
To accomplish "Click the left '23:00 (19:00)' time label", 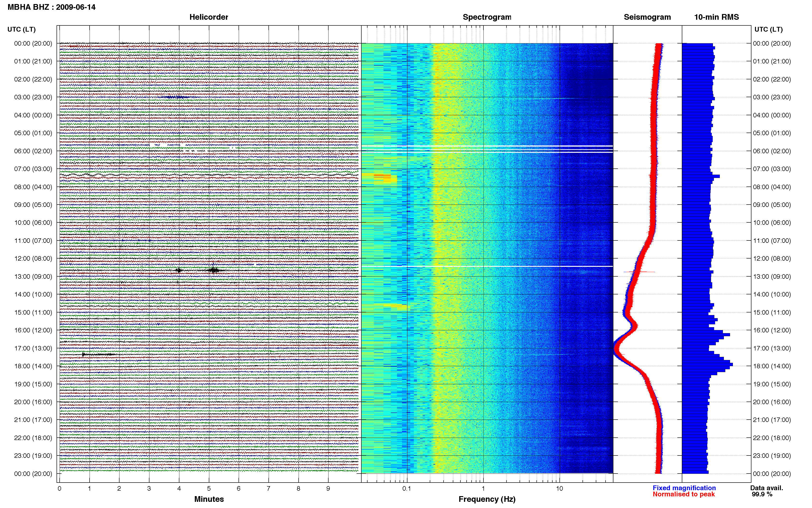I will (x=33, y=455).
